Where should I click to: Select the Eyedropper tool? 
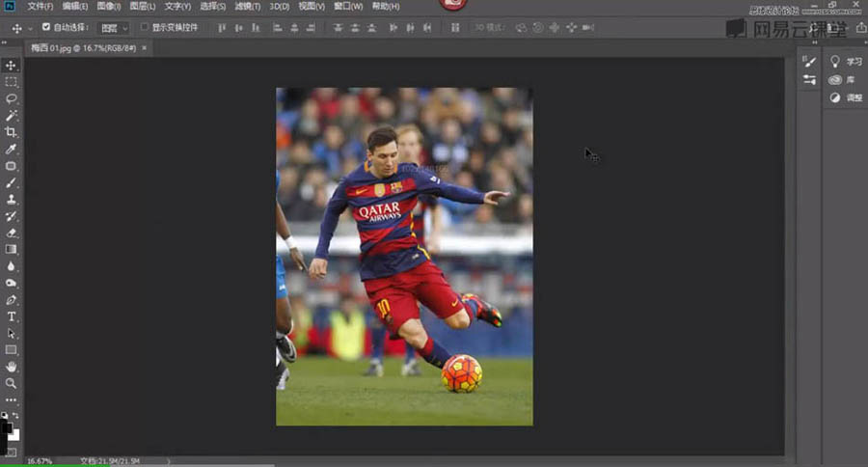point(12,150)
